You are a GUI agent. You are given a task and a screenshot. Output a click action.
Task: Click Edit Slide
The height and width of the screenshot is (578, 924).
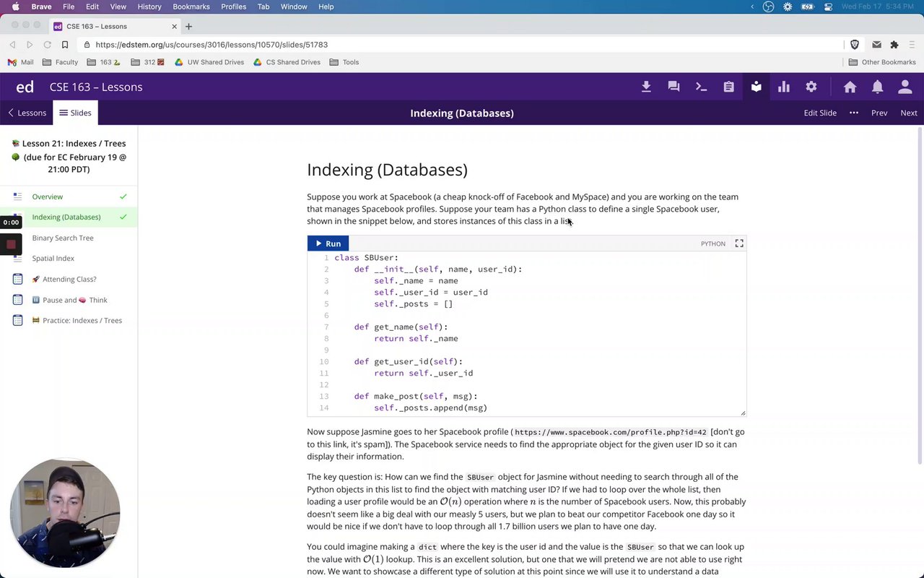[x=820, y=113]
